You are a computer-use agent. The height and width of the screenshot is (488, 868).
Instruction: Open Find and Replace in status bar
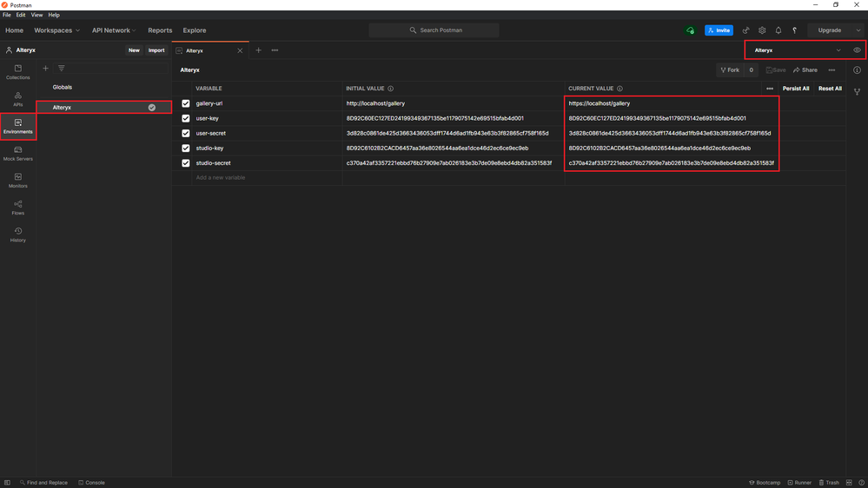(x=43, y=483)
